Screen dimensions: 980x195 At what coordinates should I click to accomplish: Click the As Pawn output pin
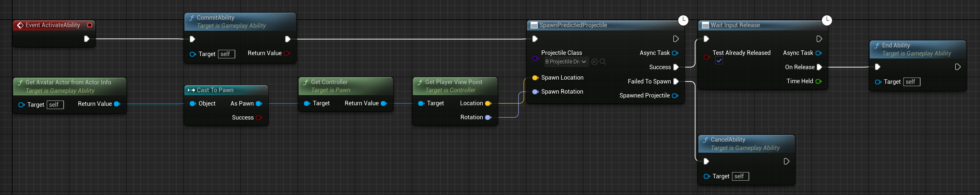(x=259, y=104)
